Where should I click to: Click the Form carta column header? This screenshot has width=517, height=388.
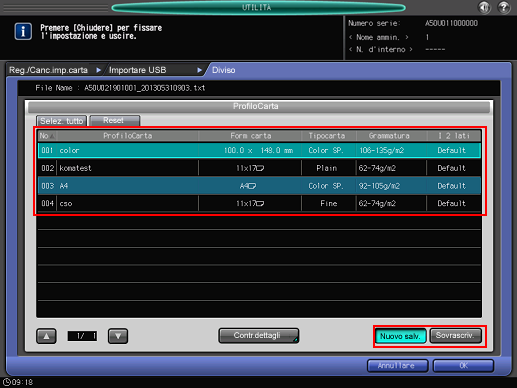click(250, 136)
